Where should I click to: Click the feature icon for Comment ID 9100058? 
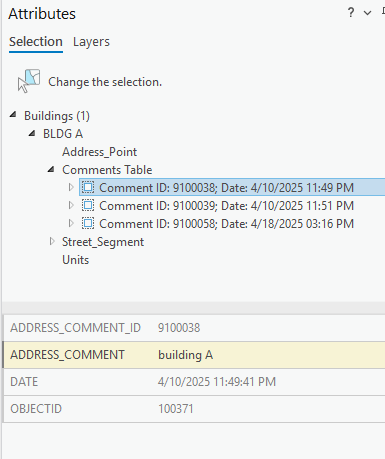click(88, 223)
